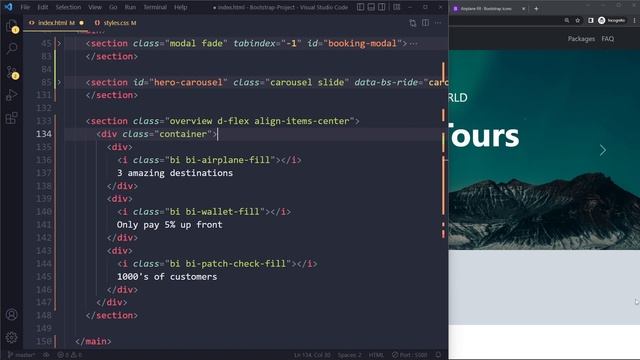Viewport: 640px width, 360px height.
Task: Open Customize Layout icon in title bar
Action: pos(396,7)
